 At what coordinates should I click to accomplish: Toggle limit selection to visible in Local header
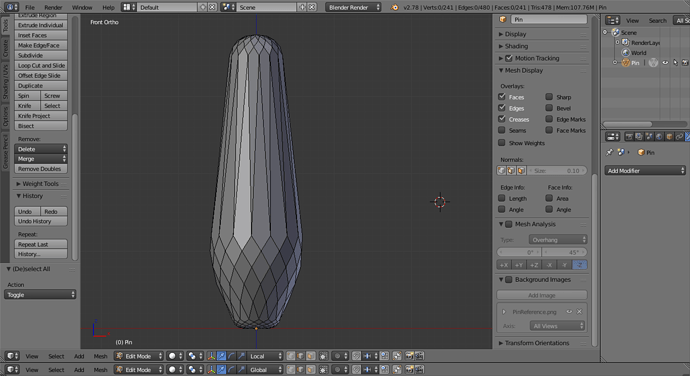323,356
